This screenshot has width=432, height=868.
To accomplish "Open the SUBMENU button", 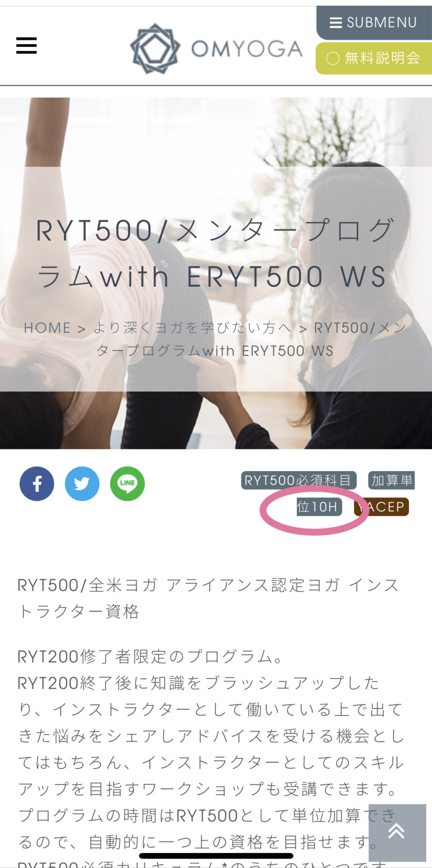I will click(374, 23).
